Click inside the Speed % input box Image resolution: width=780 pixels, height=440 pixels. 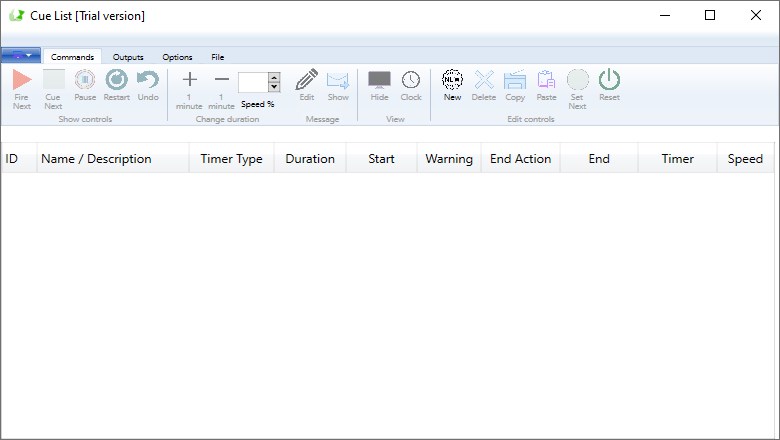pos(253,82)
